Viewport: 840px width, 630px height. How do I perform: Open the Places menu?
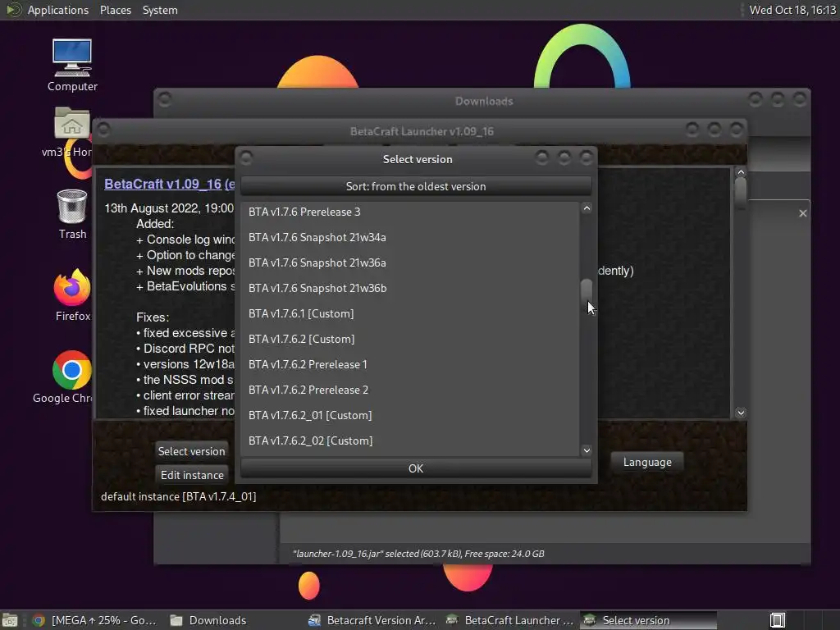point(115,10)
